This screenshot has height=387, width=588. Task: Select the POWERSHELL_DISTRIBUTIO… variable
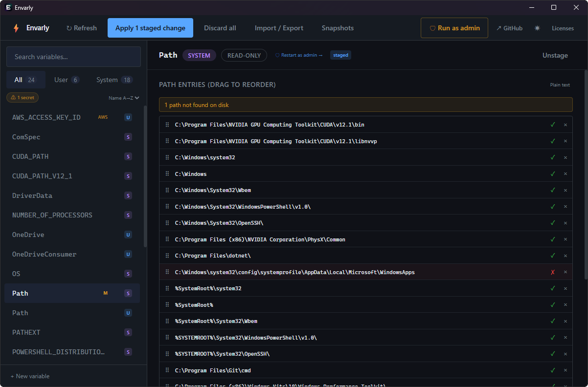click(x=72, y=352)
